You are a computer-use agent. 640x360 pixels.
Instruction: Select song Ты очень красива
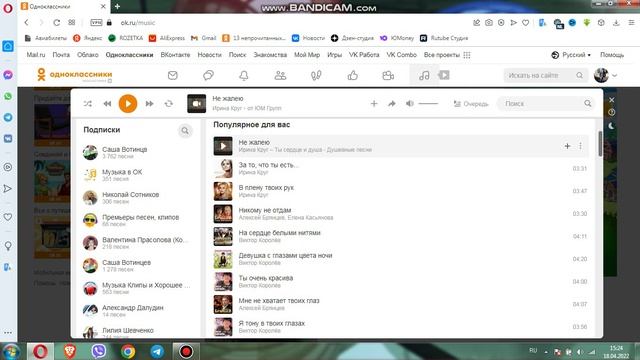[266, 278]
